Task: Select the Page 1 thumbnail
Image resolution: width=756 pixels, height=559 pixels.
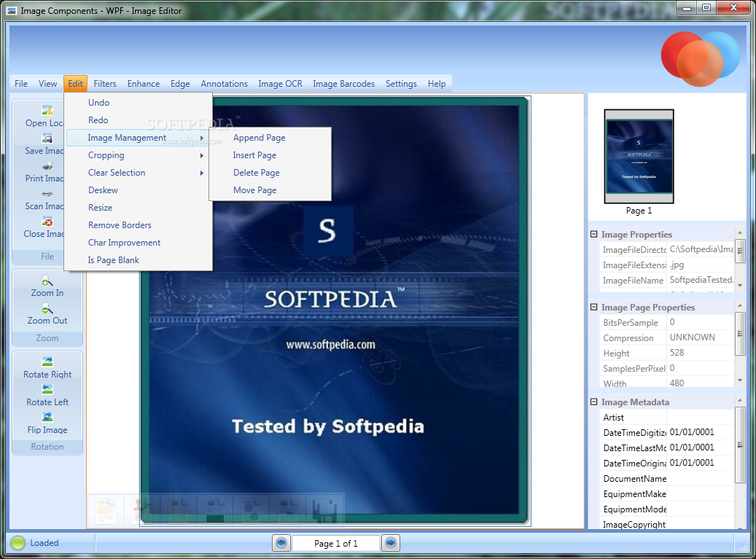Action: [x=639, y=157]
